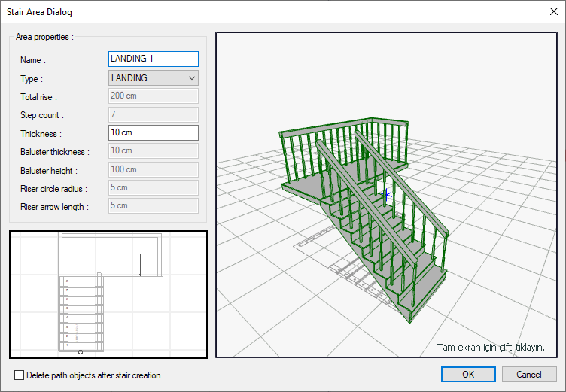Click the riser arrowhead in 2D plan
566x392 pixels.
141,275
